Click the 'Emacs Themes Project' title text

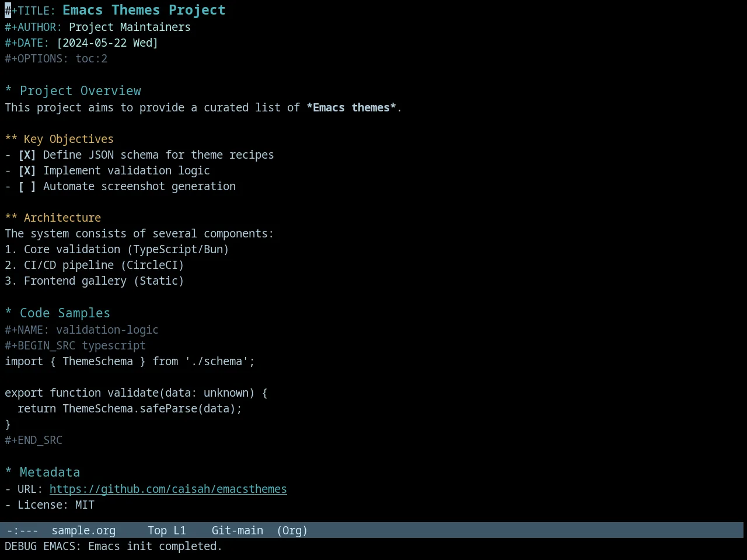pyautogui.click(x=144, y=10)
